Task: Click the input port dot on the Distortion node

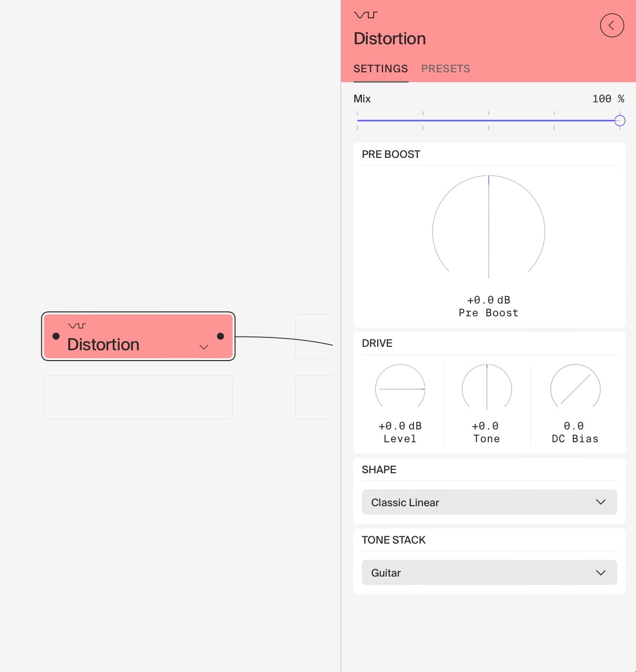Action: 56,336
